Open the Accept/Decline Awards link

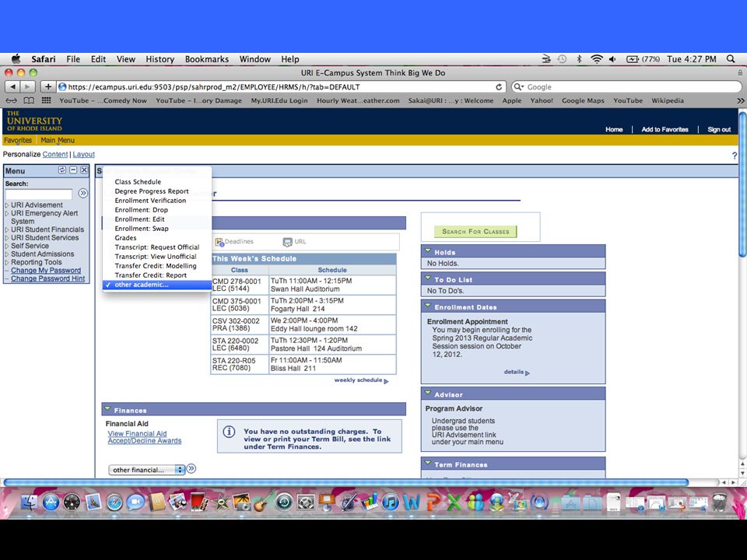pos(145,441)
